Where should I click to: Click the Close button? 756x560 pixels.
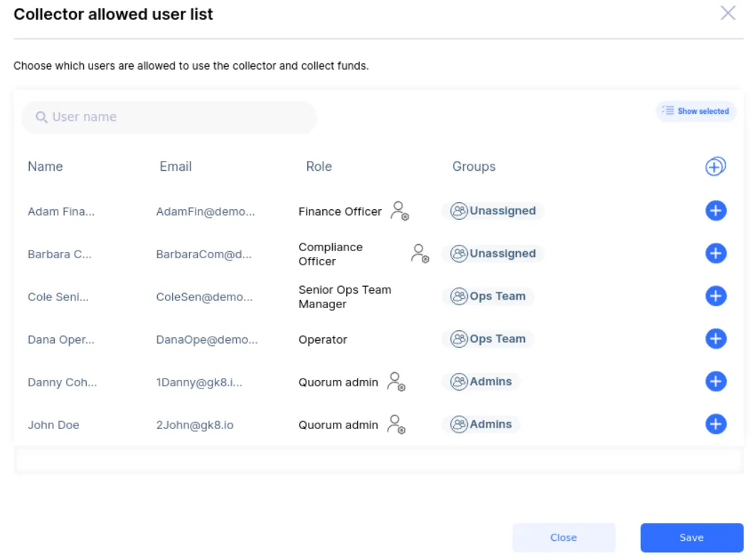[564, 537]
